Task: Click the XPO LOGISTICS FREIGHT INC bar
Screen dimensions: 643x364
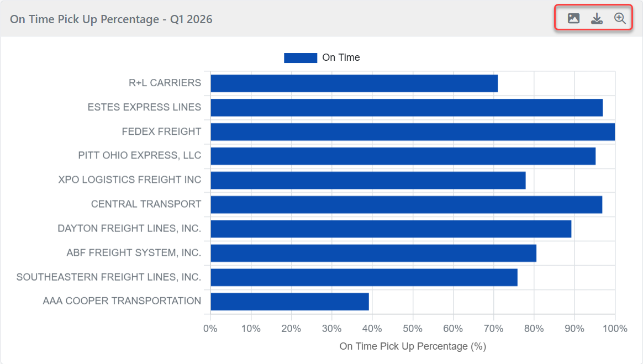Action: tap(368, 181)
